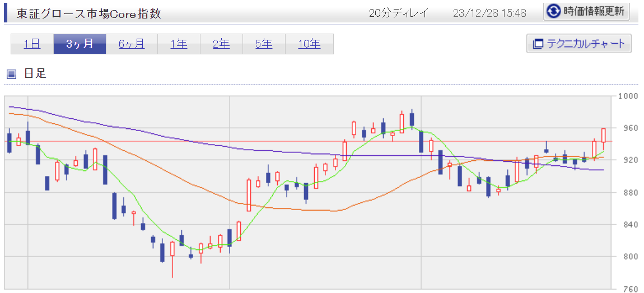The image size is (644, 293).
Task: Click the 760 price axis label
Action: click(630, 289)
